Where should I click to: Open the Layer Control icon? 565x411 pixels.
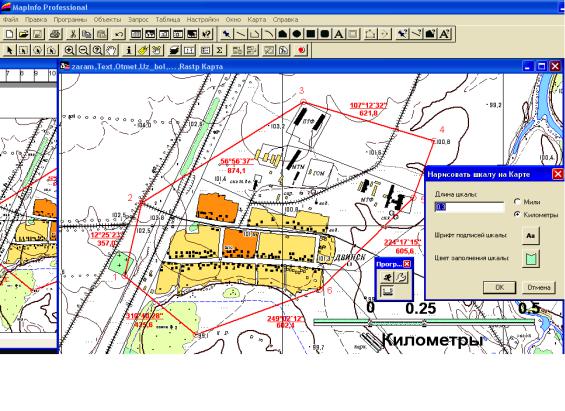[174, 50]
